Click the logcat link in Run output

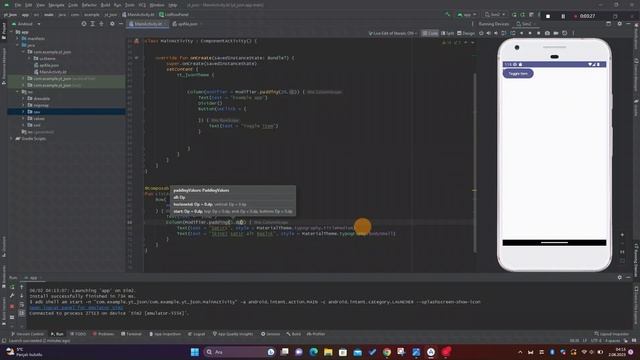pyautogui.click(x=76, y=308)
